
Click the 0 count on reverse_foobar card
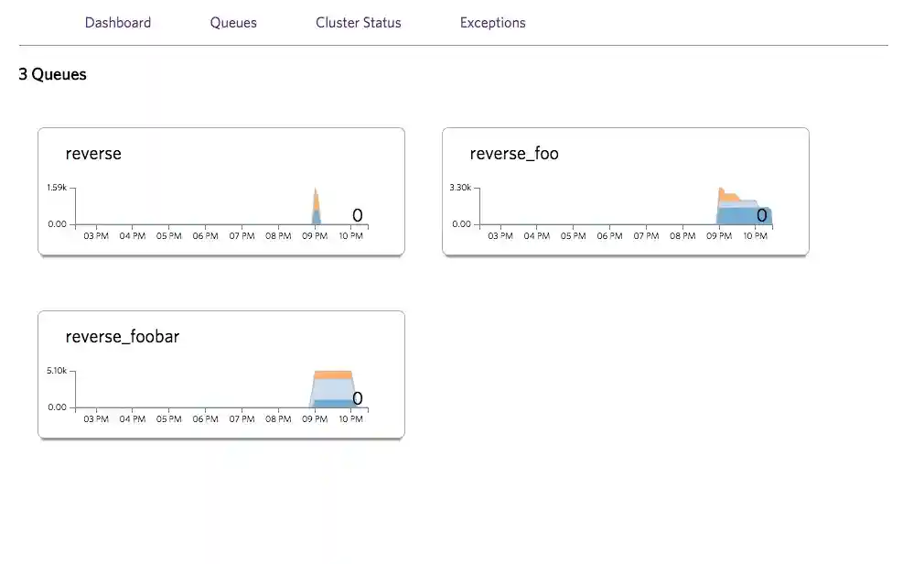click(358, 398)
